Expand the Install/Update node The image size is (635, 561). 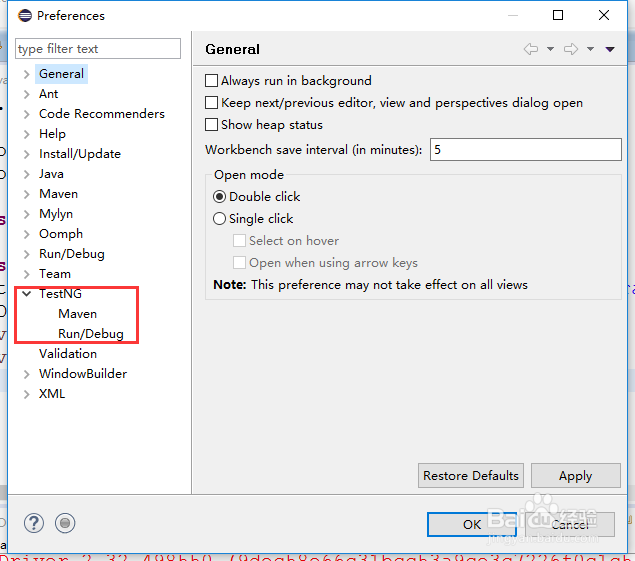pyautogui.click(x=27, y=154)
